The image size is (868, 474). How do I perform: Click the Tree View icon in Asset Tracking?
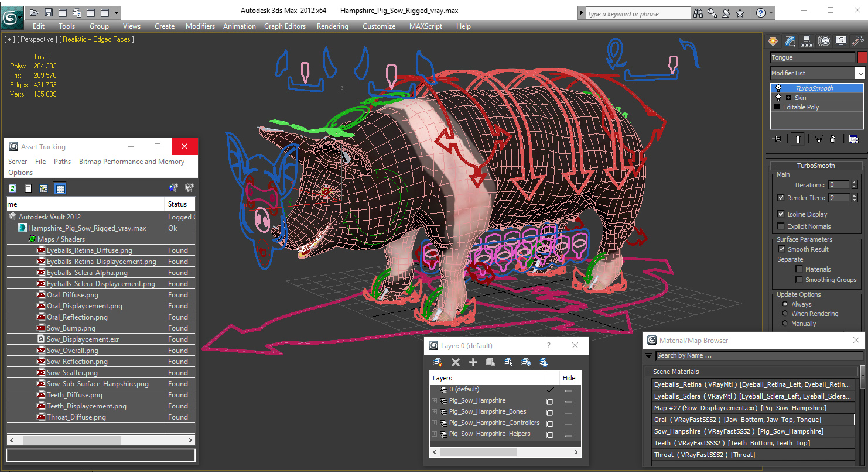43,188
